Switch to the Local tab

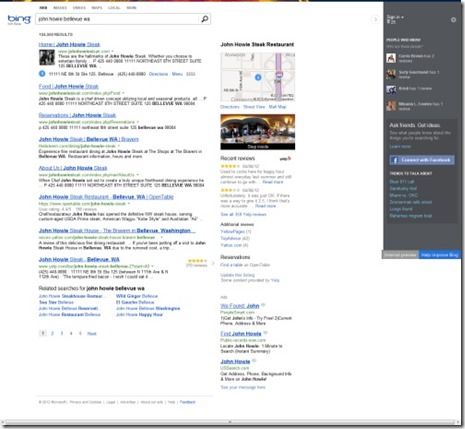(114, 8)
